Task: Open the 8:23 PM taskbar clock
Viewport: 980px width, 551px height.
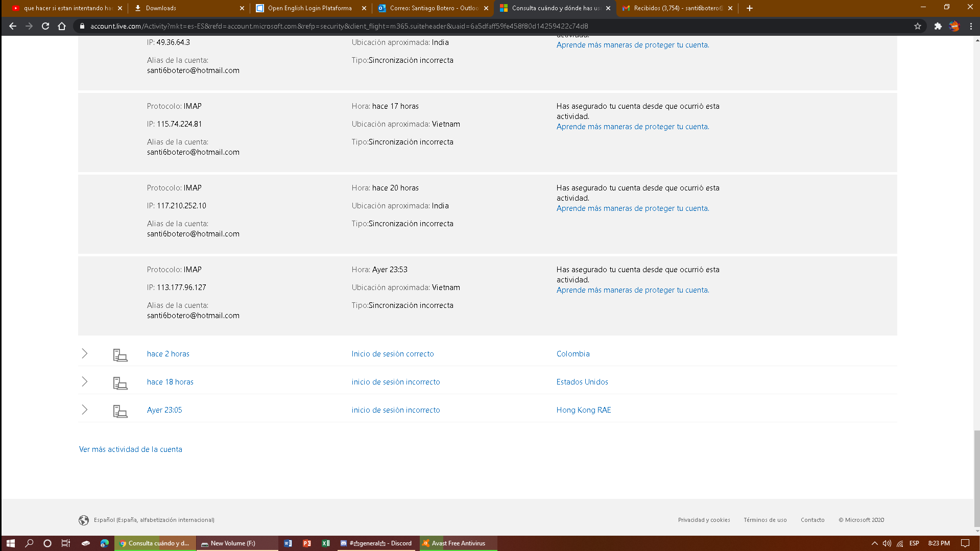Action: click(939, 543)
